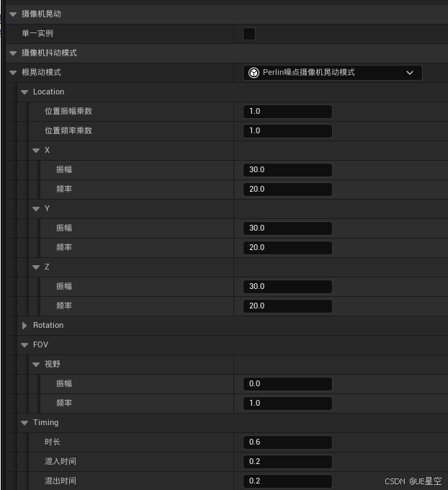Edit the Y 频率 value field
Screen dimensions: 448x490
pos(287,248)
